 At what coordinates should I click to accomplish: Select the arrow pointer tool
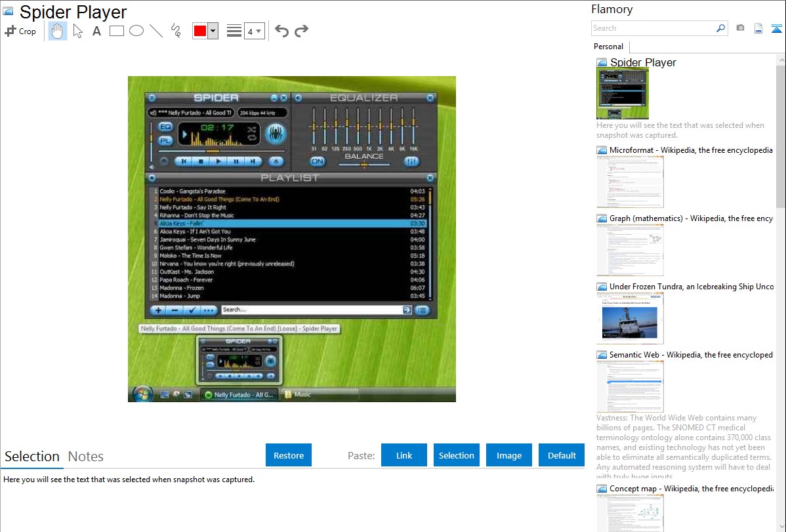77,31
